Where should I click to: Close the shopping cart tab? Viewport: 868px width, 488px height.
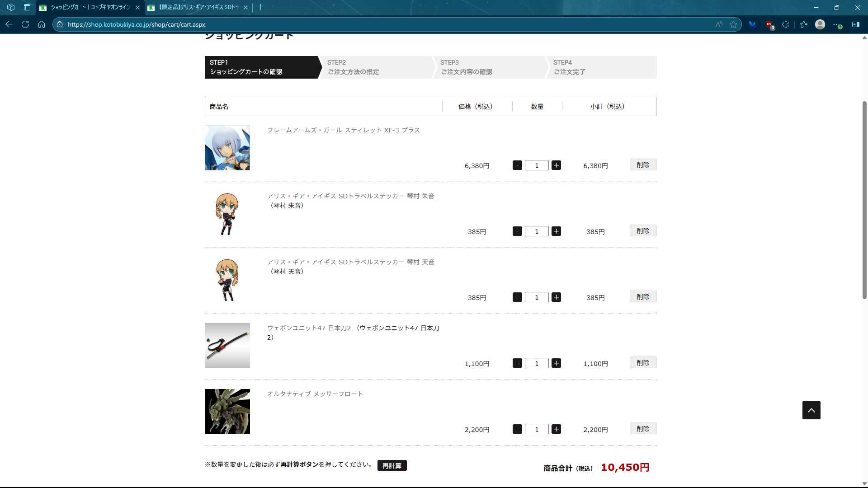click(x=137, y=7)
